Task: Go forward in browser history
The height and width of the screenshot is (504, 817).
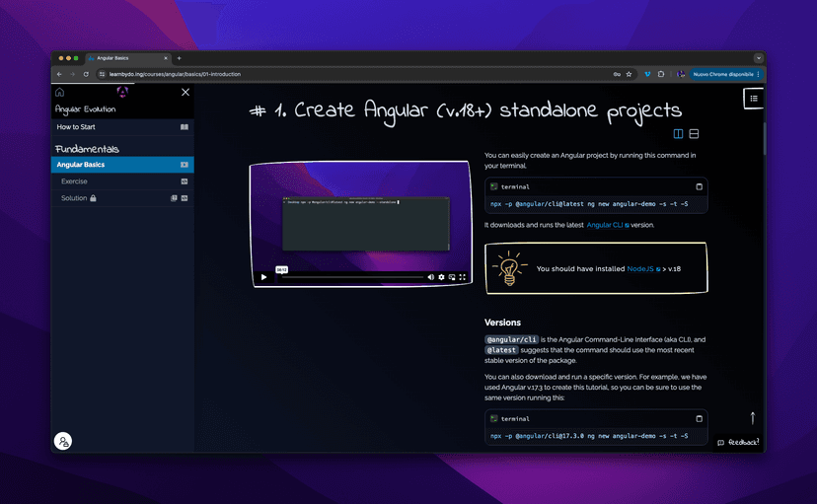Action: point(72,74)
